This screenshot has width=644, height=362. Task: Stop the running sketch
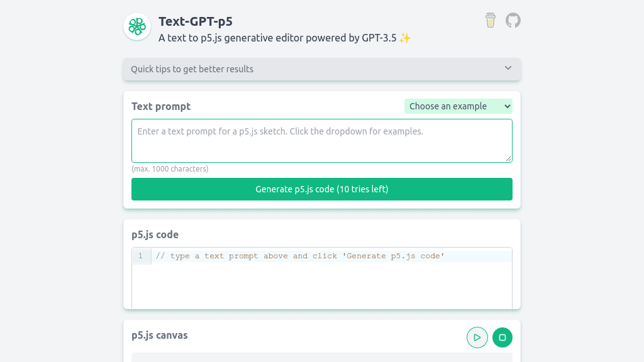(x=502, y=337)
